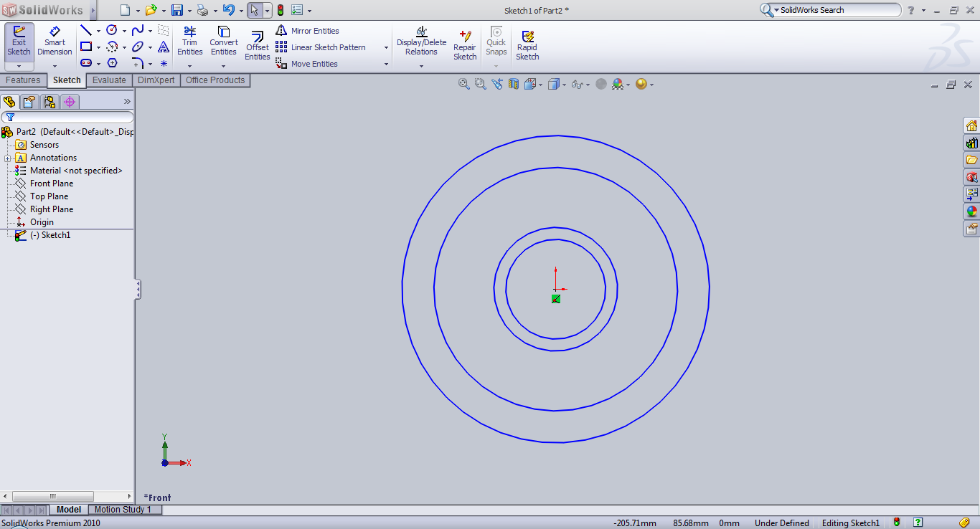Expand the Annotations tree node
Screen dimensions: 980x529
[7, 158]
